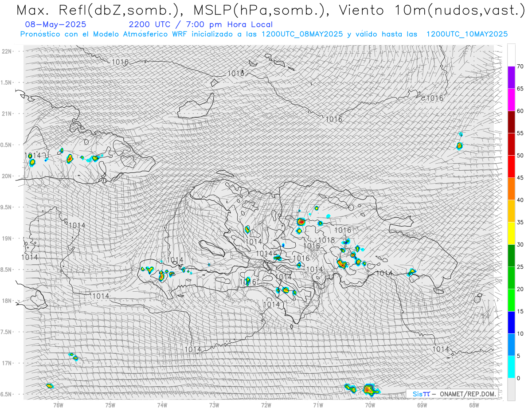Image resolution: width=532 pixels, height=411 pixels.
Task: Click the colorbar value "65"
Action: (520, 89)
